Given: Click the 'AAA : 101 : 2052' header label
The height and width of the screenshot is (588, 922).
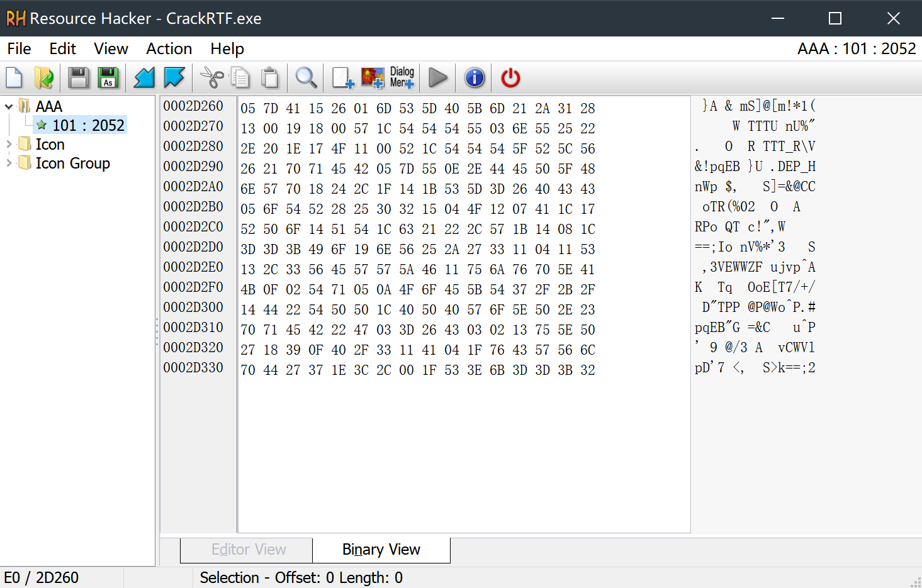Looking at the screenshot, I should [x=857, y=48].
